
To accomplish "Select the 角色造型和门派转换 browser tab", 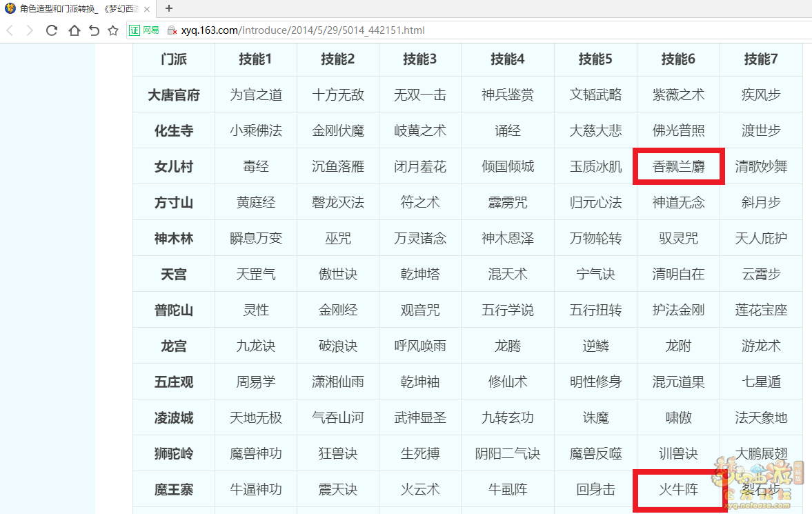I will point(78,9).
